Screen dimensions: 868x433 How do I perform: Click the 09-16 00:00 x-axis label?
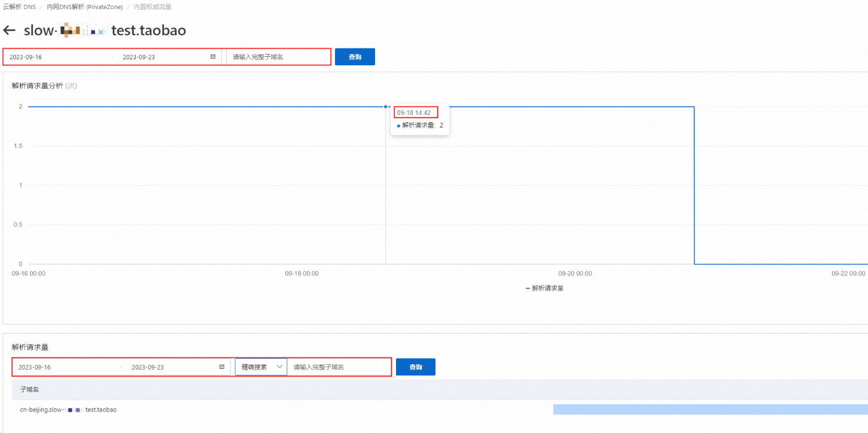(x=29, y=273)
